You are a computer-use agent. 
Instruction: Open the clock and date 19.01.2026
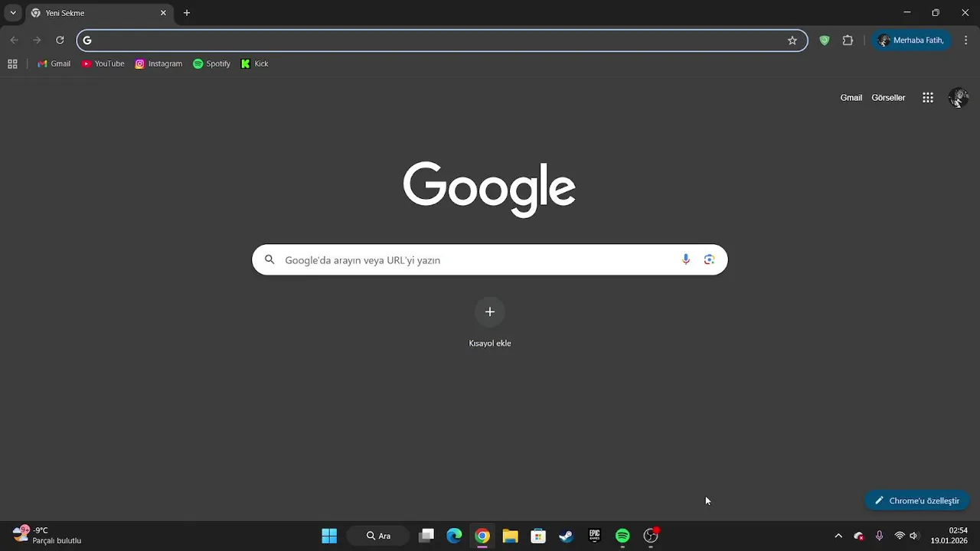click(x=949, y=536)
